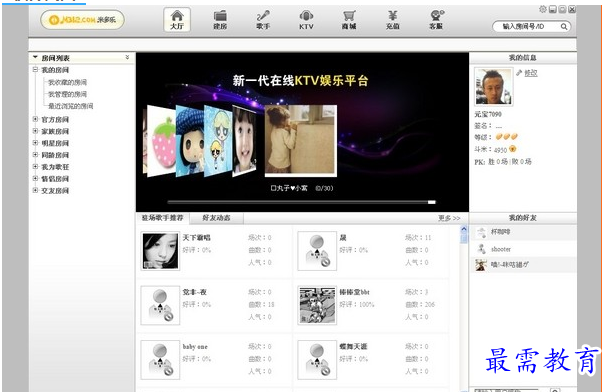Screen dimensions: 607x392
Task: Click the child-at-wall featured room thumbnail
Action: point(301,141)
